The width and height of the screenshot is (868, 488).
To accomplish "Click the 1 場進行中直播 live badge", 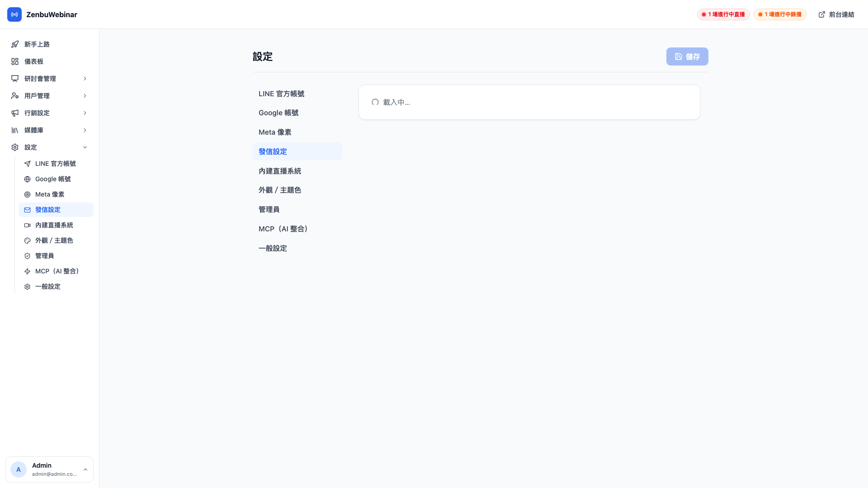I will coord(723,14).
